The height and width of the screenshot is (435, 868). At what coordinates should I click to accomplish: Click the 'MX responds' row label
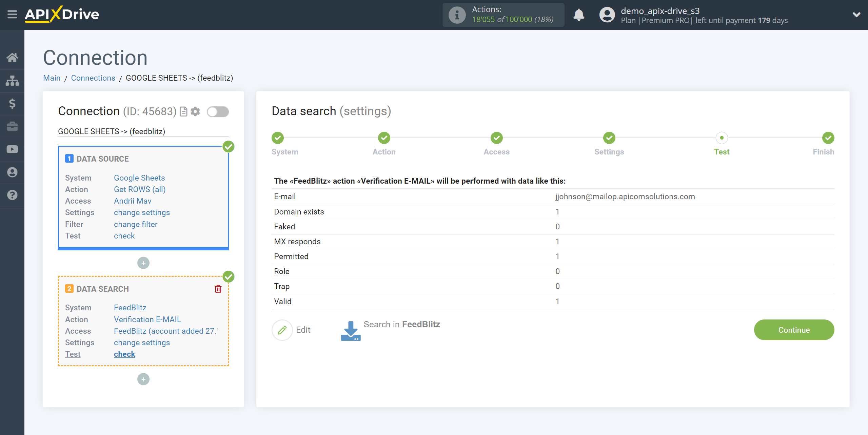(x=297, y=242)
